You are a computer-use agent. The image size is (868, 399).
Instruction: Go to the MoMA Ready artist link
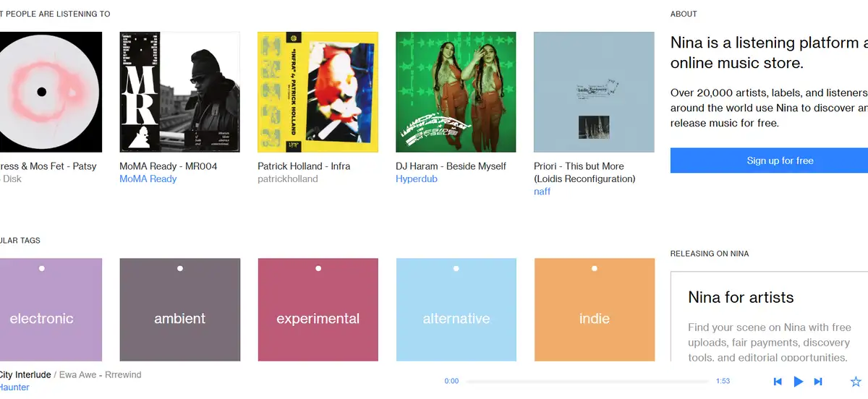[148, 179]
